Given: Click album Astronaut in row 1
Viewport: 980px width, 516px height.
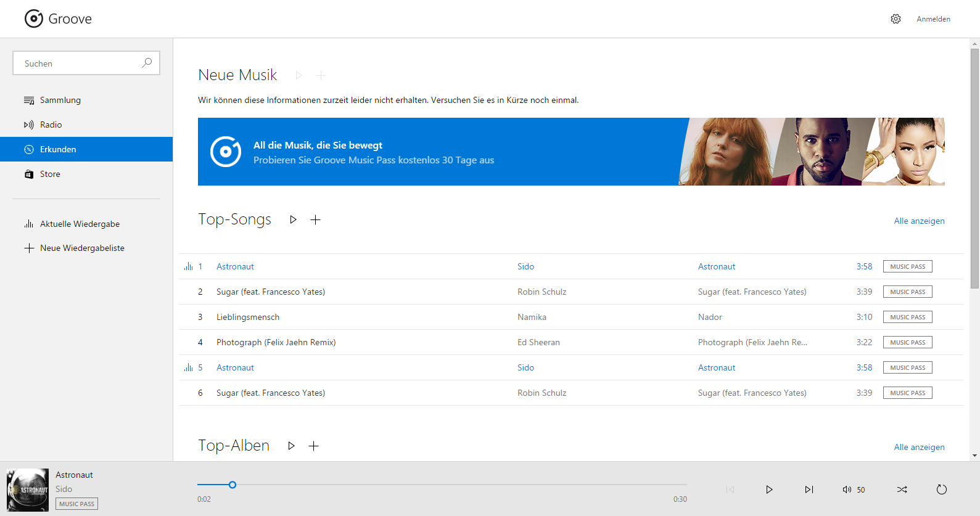Looking at the screenshot, I should pos(717,266).
